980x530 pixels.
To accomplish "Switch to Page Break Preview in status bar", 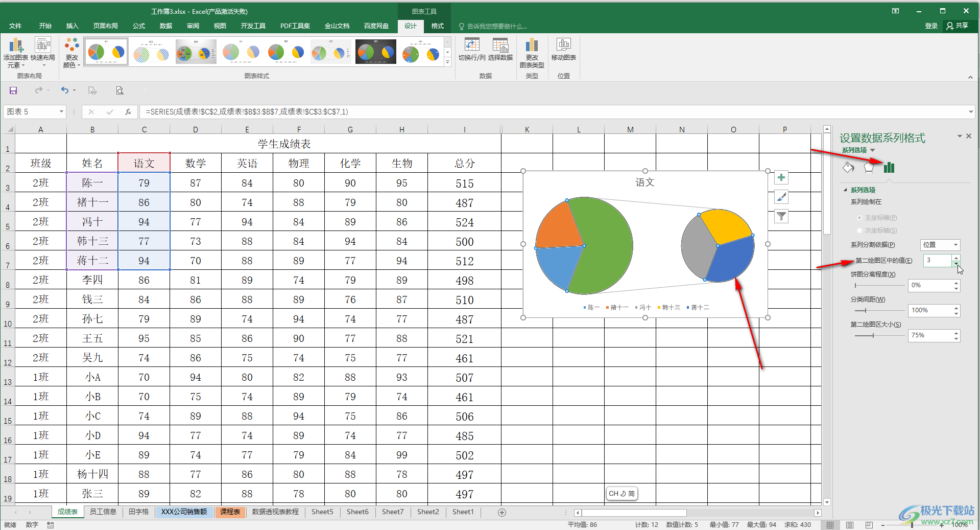I will click(x=869, y=525).
